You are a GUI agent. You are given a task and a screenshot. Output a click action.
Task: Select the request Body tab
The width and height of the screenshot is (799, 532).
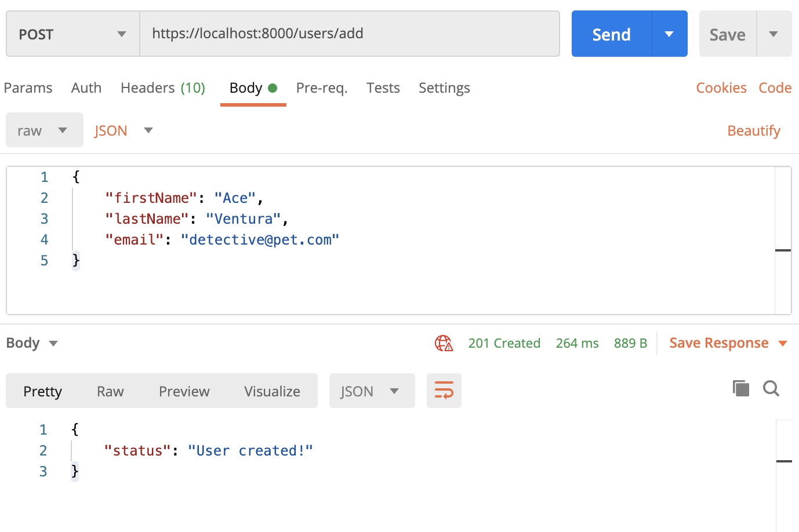(253, 88)
